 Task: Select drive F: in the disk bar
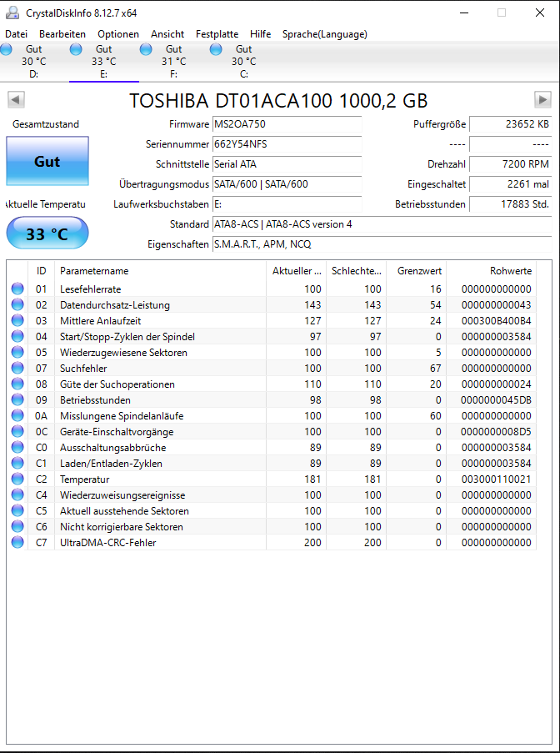pyautogui.click(x=173, y=62)
